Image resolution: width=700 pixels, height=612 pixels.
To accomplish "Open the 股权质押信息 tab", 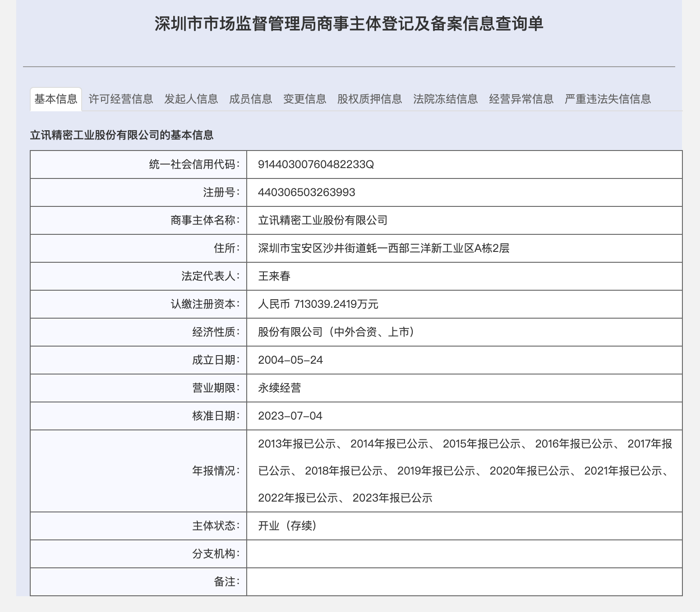I will (x=370, y=99).
